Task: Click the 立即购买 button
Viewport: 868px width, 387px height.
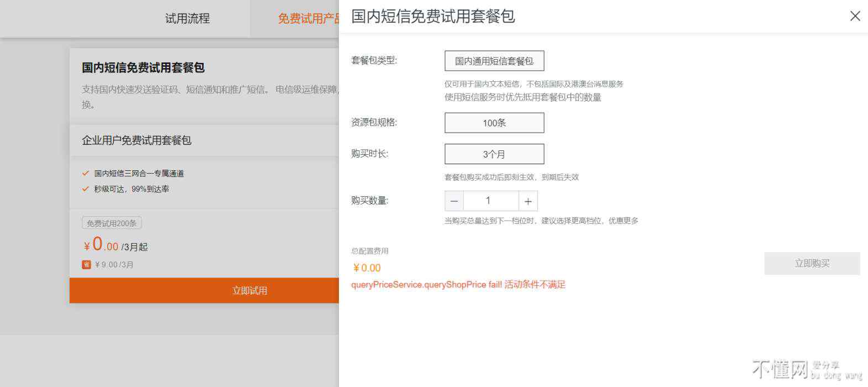Action: 812,264
